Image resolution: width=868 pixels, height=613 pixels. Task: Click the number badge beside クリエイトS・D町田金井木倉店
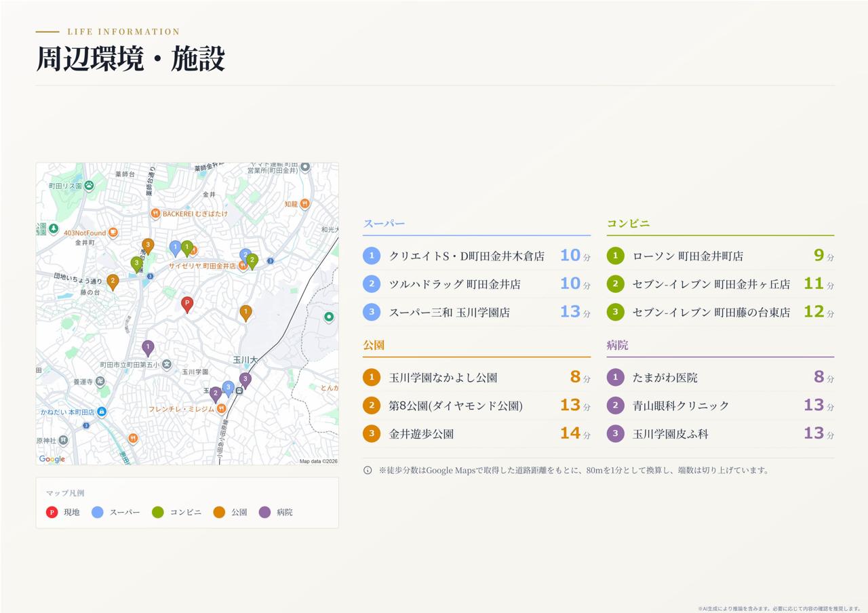(x=372, y=256)
